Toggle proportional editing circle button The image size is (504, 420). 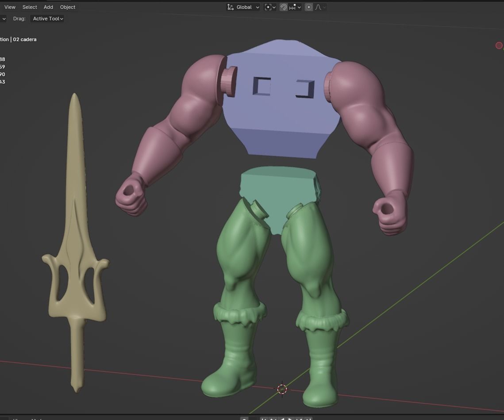click(308, 7)
